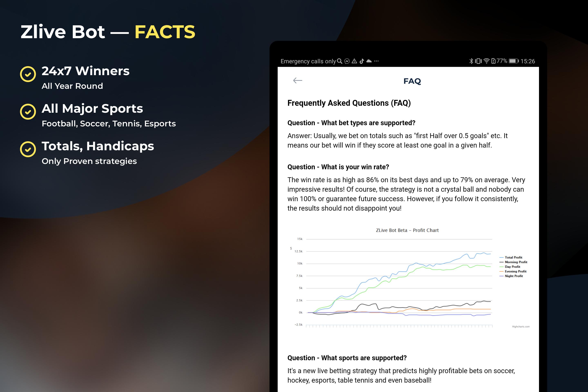Image resolution: width=588 pixels, height=392 pixels.
Task: Select the FAQ tab header
Action: 412,80
